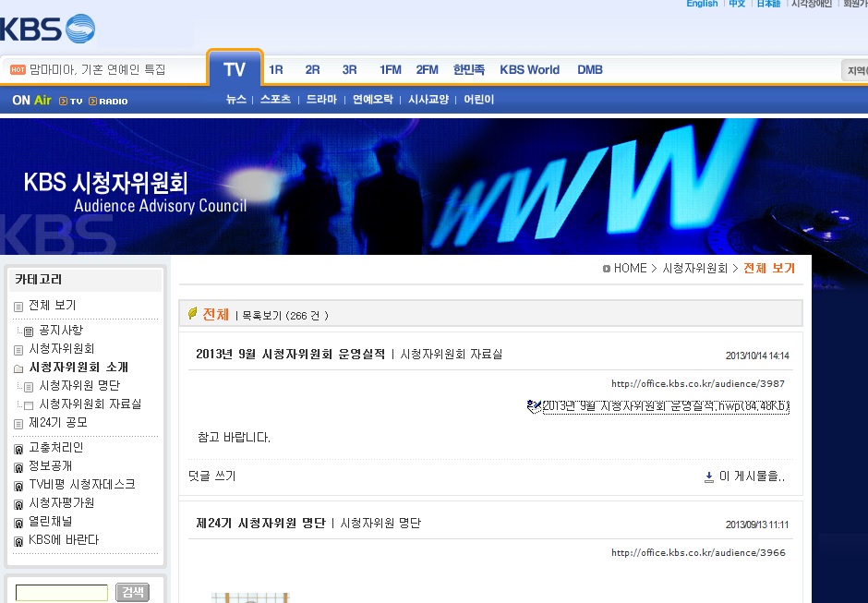Click the ON Air RADIO icon

click(109, 101)
